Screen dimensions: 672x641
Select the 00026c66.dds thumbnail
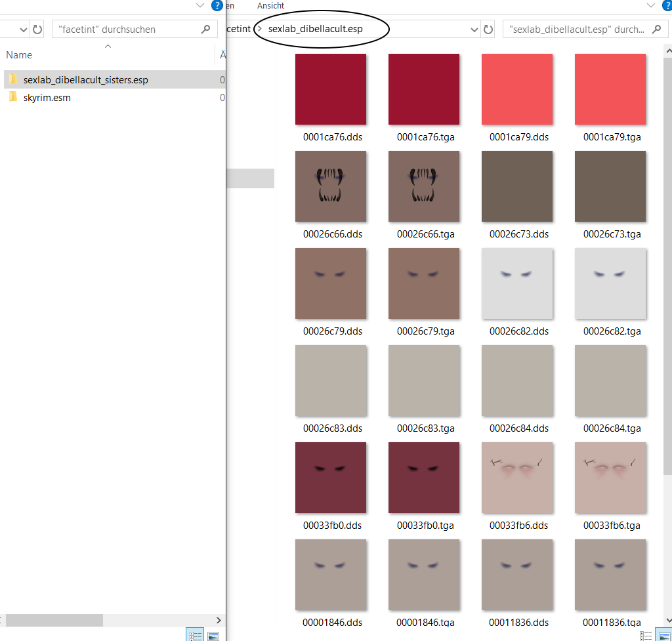click(331, 186)
